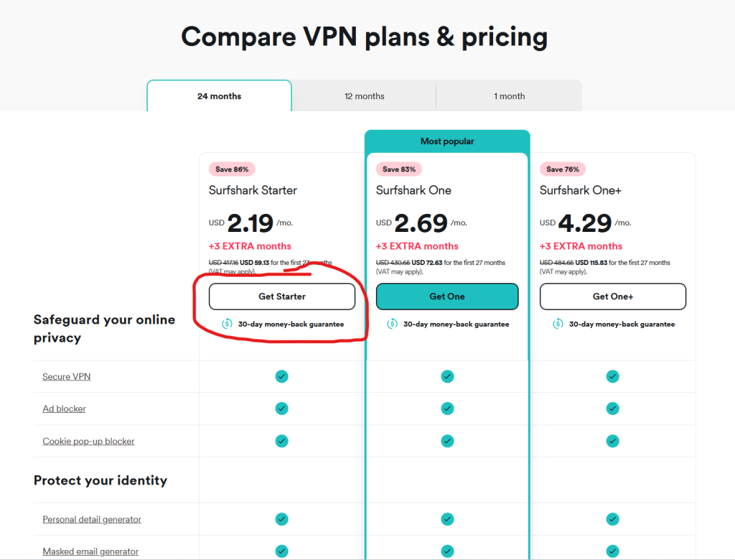Screen dimensions: 735x560
Task: Open the Personal detail generator link
Action: point(92,519)
